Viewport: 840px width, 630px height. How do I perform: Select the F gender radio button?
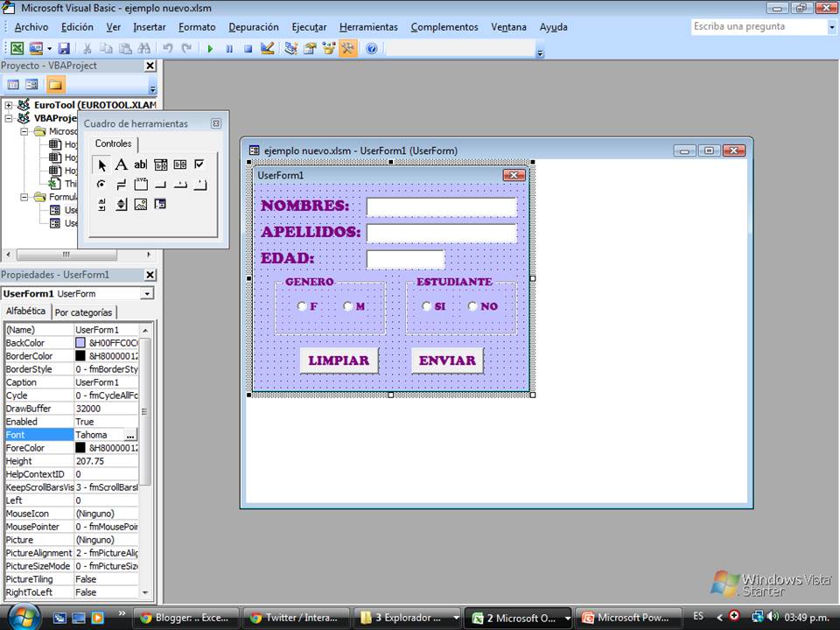pos(300,306)
